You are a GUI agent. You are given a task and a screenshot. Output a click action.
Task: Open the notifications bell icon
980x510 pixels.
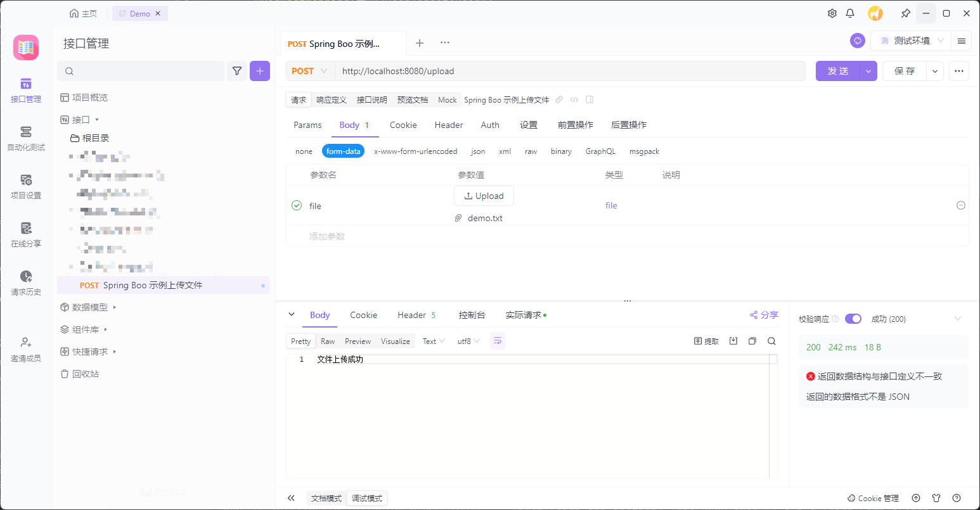tap(850, 13)
